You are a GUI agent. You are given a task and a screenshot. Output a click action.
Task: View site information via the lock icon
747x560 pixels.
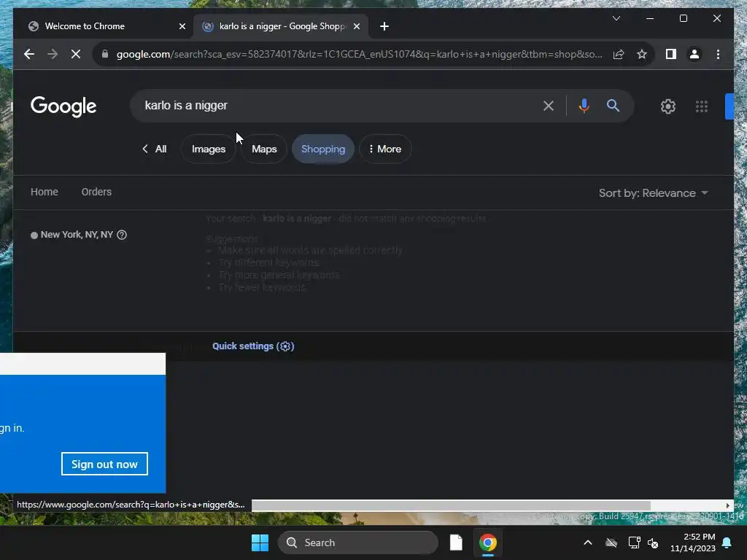(x=105, y=54)
